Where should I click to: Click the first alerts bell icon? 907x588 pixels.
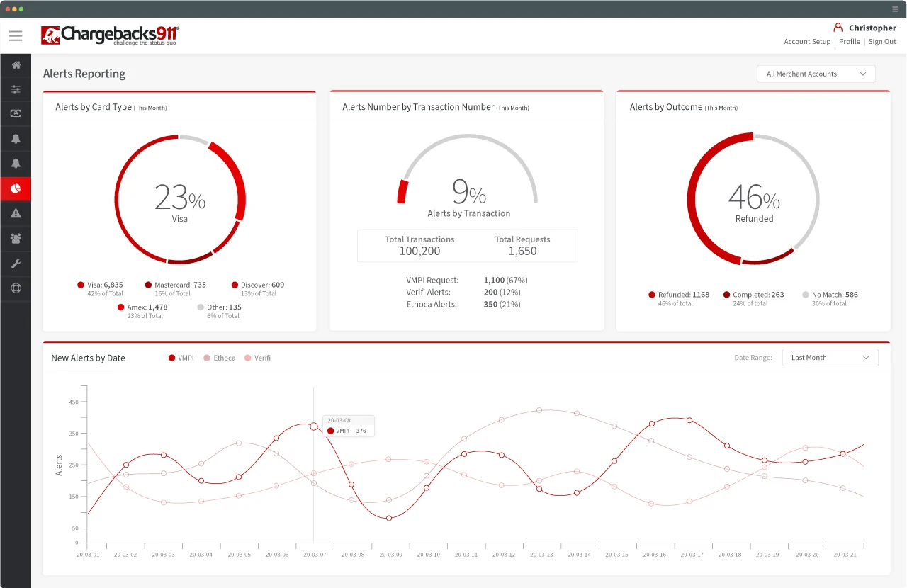click(x=16, y=138)
